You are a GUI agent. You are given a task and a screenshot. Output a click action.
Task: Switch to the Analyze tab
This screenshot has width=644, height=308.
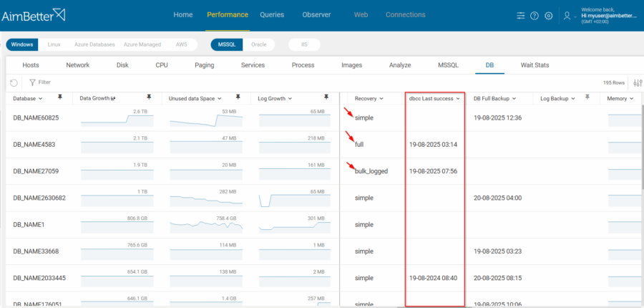(x=399, y=65)
